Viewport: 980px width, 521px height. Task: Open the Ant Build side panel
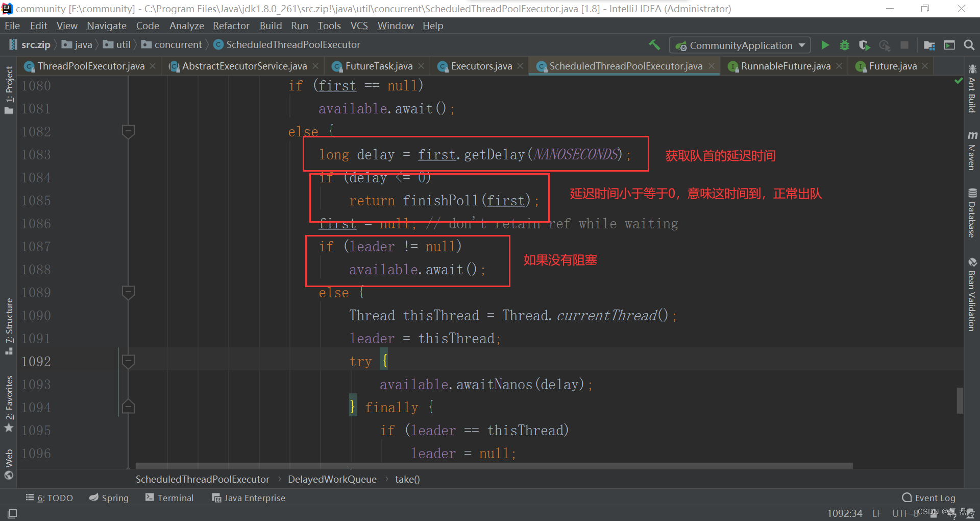point(972,89)
